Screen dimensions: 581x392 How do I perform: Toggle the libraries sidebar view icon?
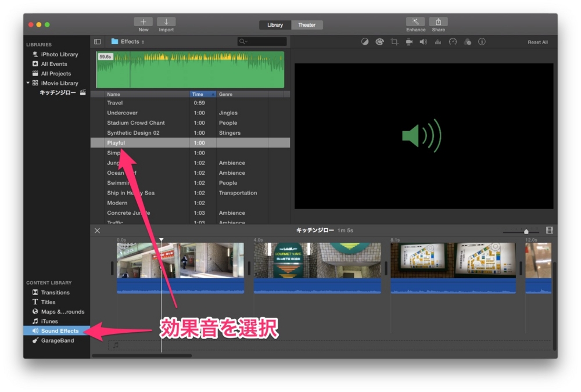pyautogui.click(x=98, y=42)
